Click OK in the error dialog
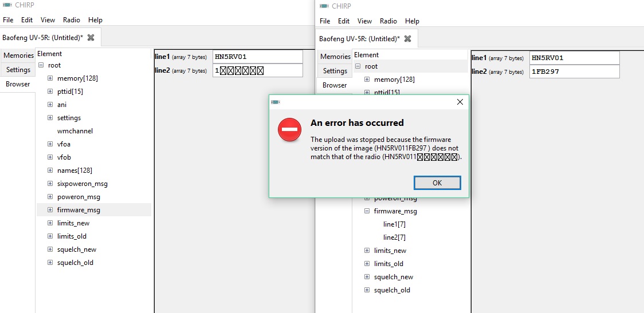 [437, 183]
